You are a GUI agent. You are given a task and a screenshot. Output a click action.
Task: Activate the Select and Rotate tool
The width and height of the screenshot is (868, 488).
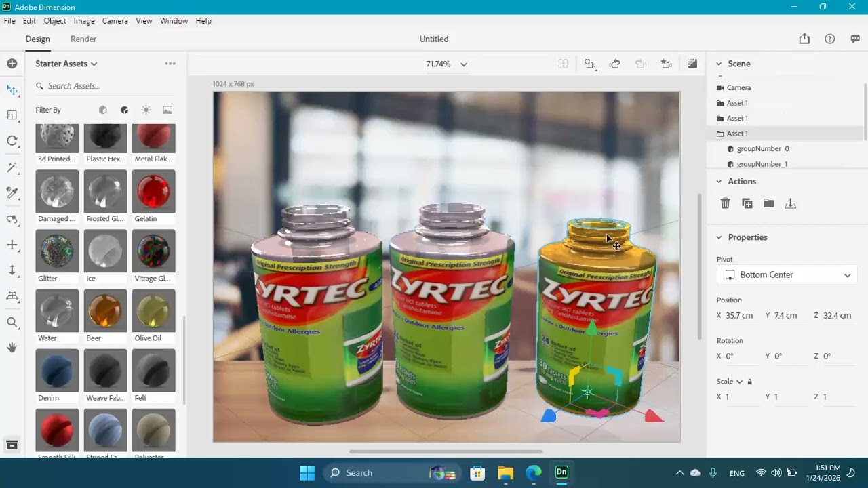(12, 141)
